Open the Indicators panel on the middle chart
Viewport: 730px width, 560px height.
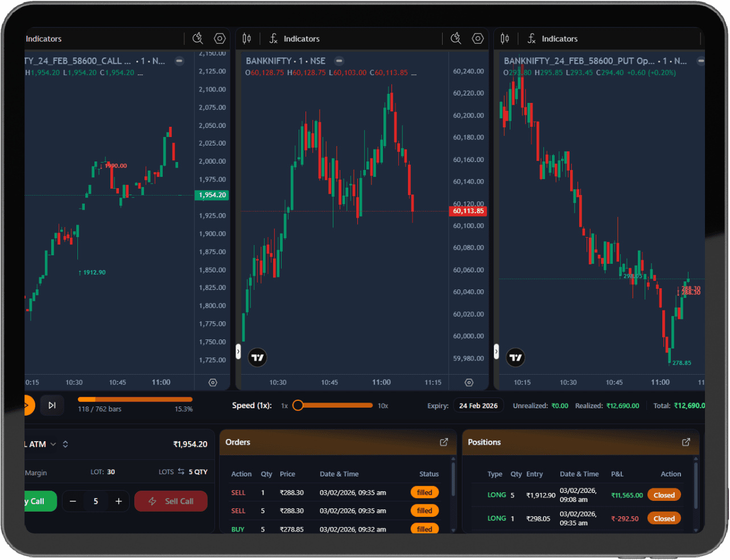pos(302,38)
